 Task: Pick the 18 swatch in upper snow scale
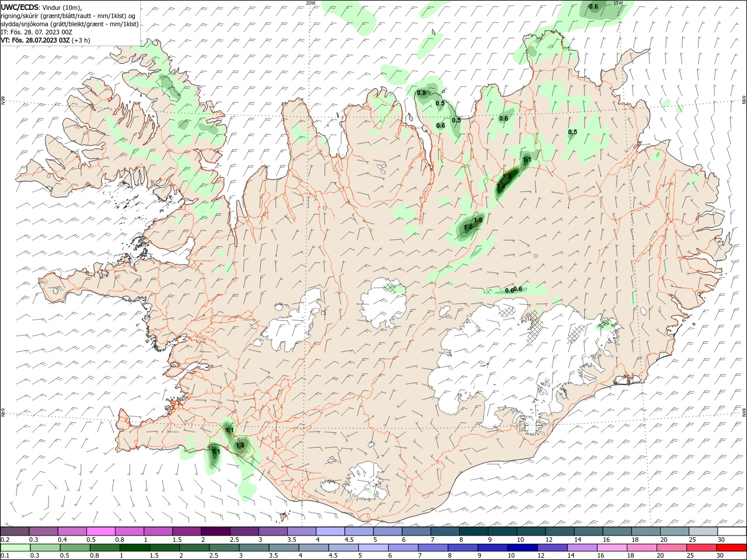645,531
